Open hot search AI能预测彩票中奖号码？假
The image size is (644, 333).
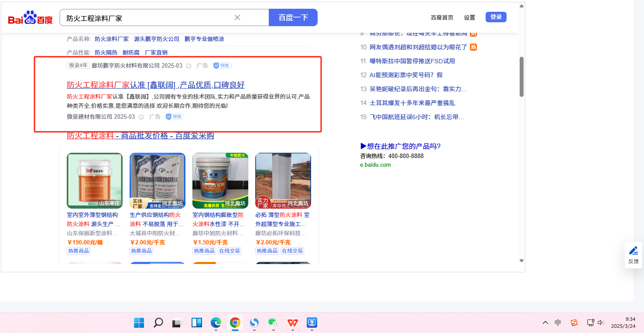(x=406, y=75)
